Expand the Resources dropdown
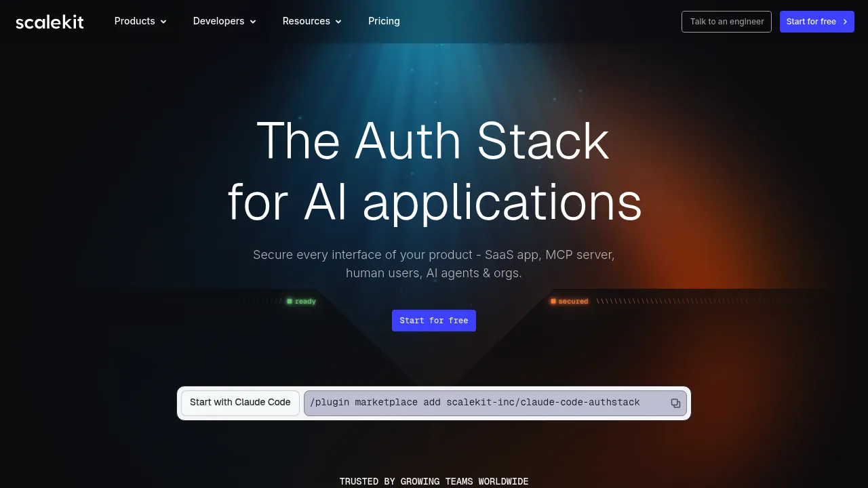Viewport: 868px width, 488px height. click(312, 21)
